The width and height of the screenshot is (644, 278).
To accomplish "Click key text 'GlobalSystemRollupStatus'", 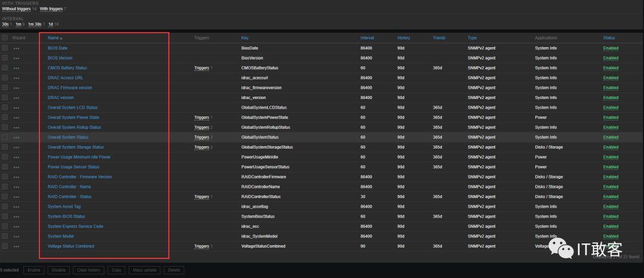I will click(x=265, y=127).
